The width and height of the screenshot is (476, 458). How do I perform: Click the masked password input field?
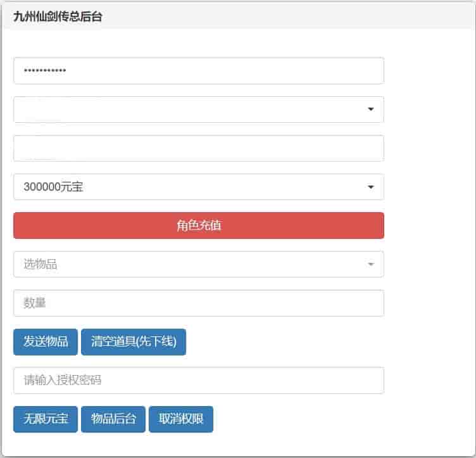[199, 71]
